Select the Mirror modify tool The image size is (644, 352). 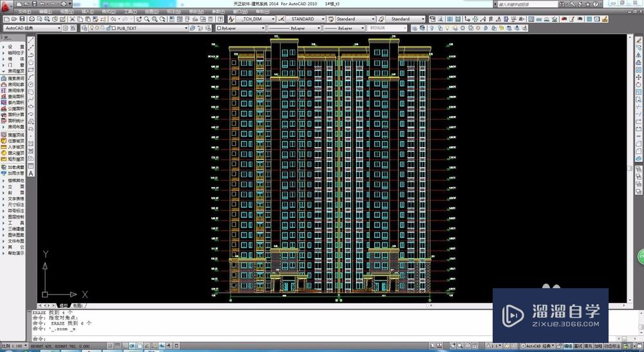638,55
